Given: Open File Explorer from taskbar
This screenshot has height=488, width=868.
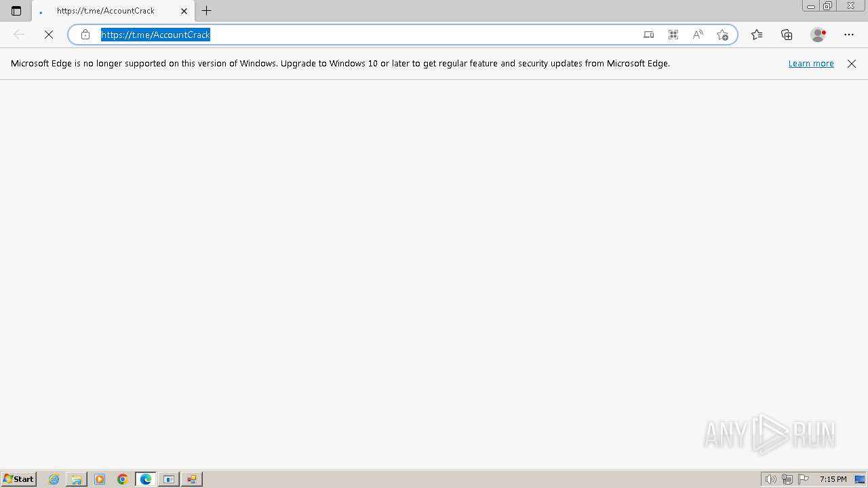Looking at the screenshot, I should click(x=77, y=479).
